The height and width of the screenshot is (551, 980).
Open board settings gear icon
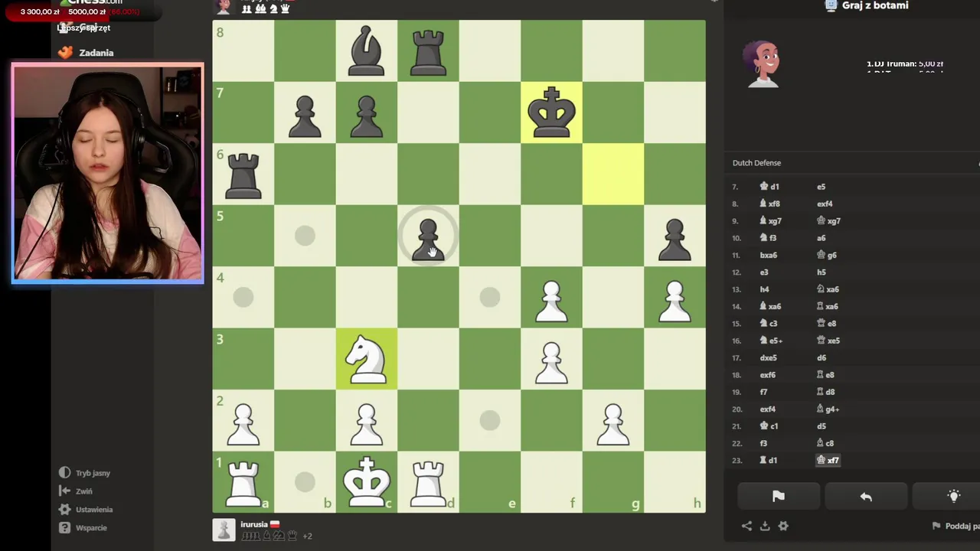(x=783, y=526)
